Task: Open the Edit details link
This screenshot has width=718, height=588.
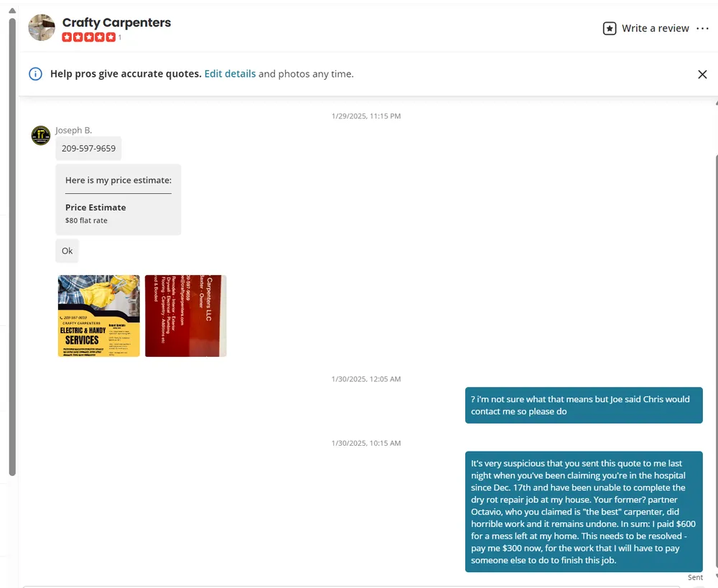Action: 230,74
